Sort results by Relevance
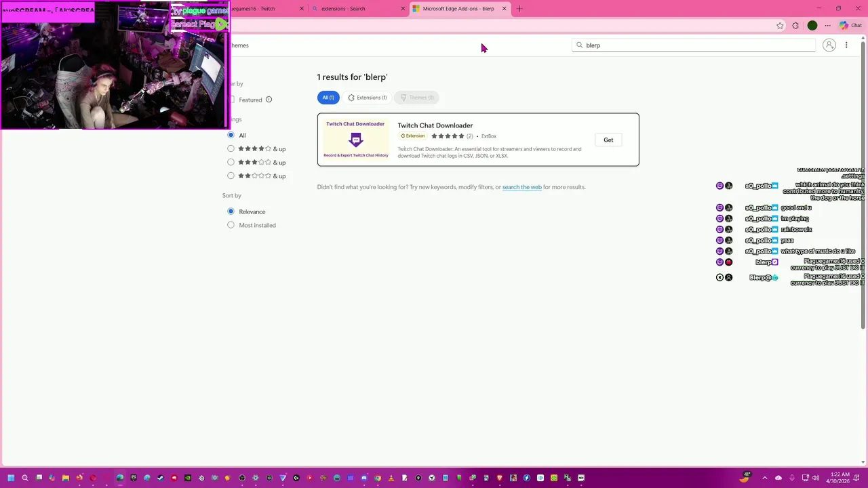This screenshot has height=488, width=868. [231, 211]
